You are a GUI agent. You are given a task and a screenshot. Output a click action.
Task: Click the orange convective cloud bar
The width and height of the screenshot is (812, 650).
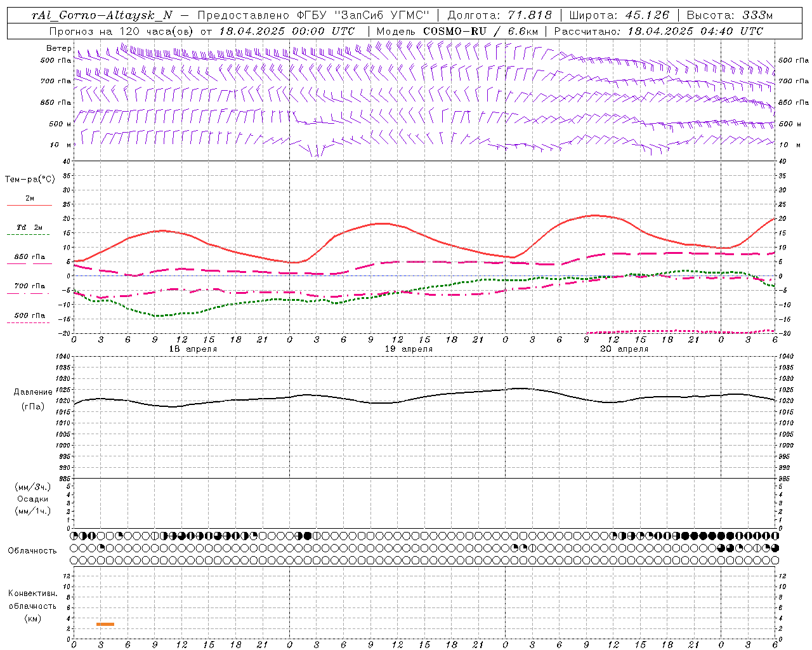(105, 624)
